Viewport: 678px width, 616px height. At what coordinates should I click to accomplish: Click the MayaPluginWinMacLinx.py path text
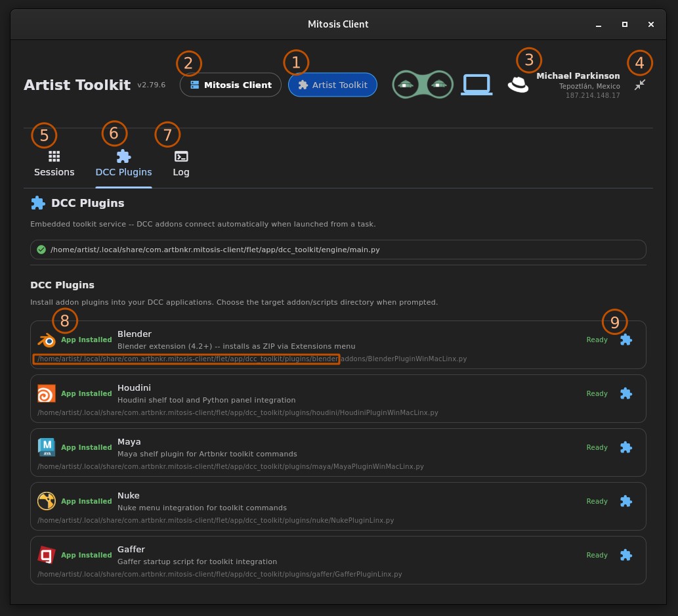point(230,466)
